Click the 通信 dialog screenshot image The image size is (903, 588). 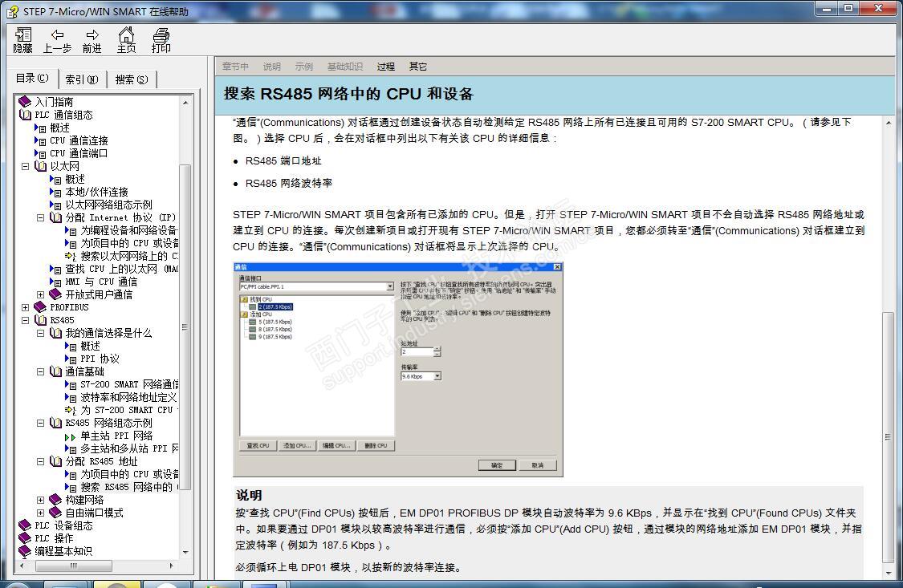pos(398,370)
